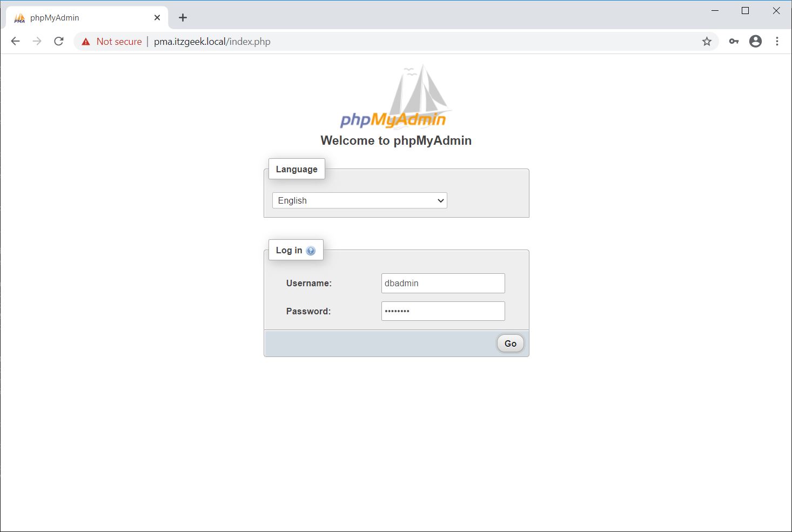This screenshot has height=532, width=792.
Task: Focus the Password field
Action: (x=443, y=311)
